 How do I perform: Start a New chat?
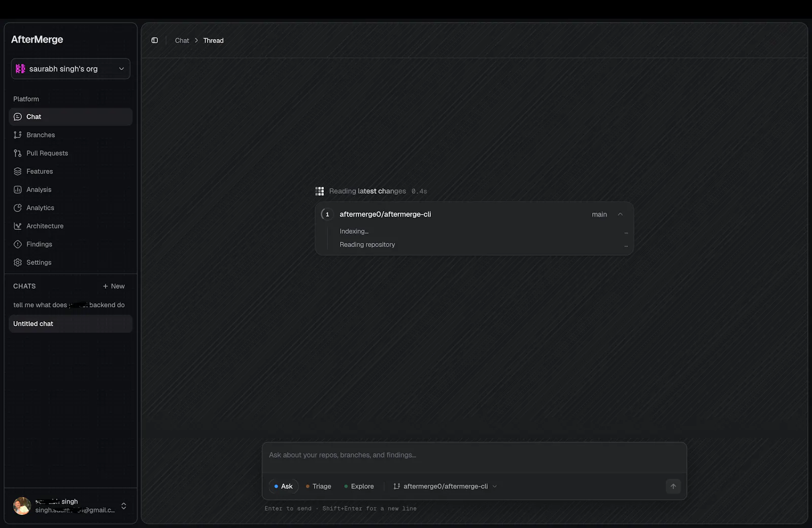(114, 286)
